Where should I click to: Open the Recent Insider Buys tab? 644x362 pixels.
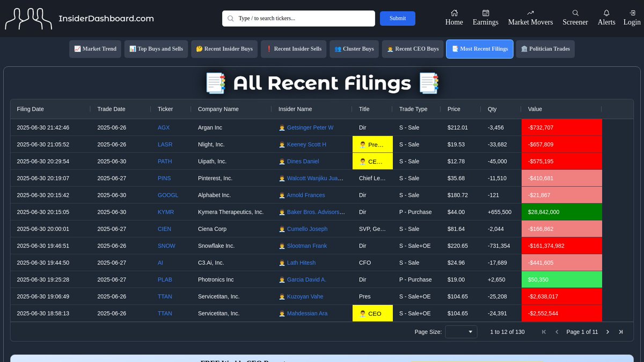coord(224,49)
